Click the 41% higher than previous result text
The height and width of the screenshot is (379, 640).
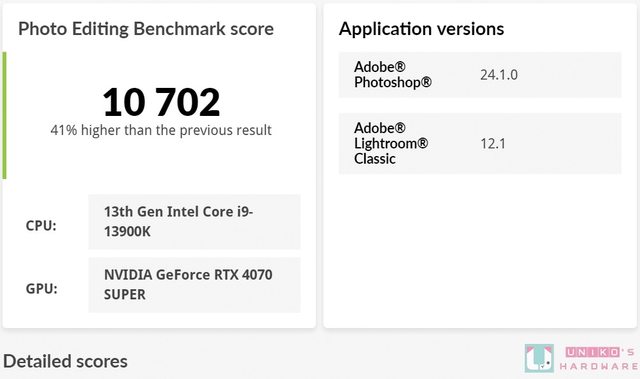pos(161,130)
